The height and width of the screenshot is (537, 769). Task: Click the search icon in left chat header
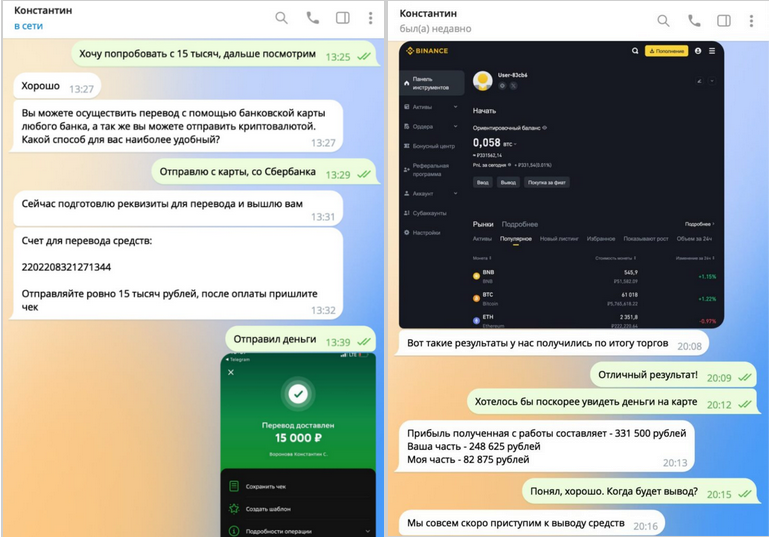(x=281, y=18)
